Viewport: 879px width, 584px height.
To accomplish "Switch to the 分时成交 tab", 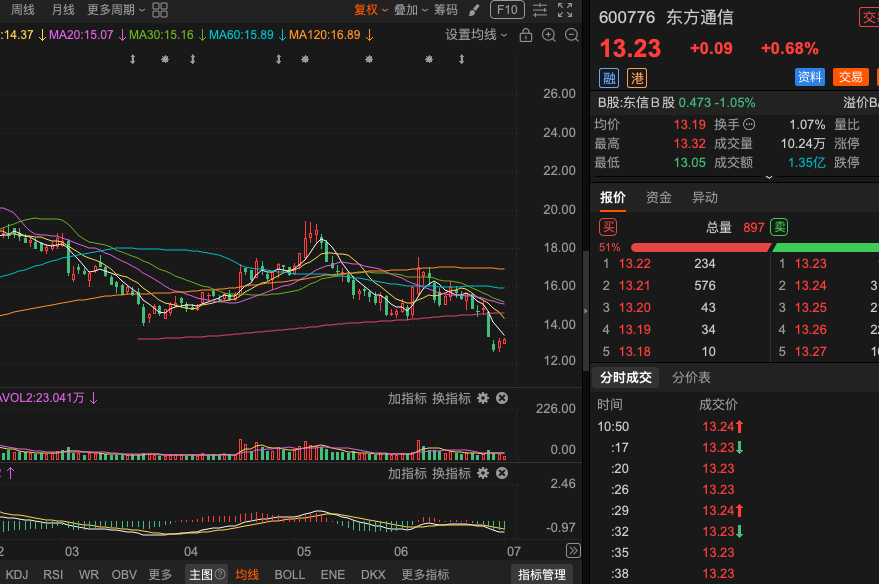I will click(x=626, y=377).
